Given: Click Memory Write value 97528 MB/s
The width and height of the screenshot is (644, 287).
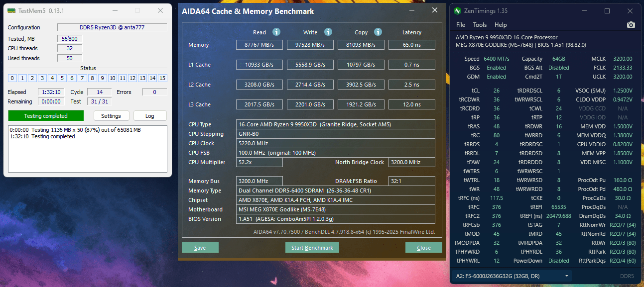Looking at the screenshot, I should (310, 45).
